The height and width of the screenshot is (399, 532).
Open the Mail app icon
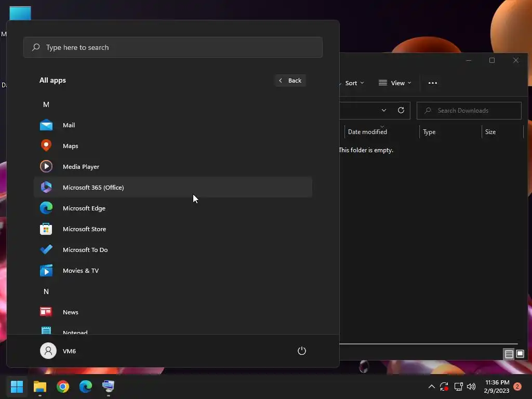46,125
